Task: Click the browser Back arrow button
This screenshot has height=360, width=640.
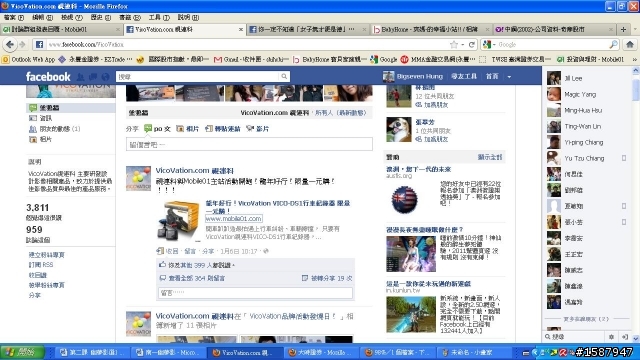Action: [10, 44]
